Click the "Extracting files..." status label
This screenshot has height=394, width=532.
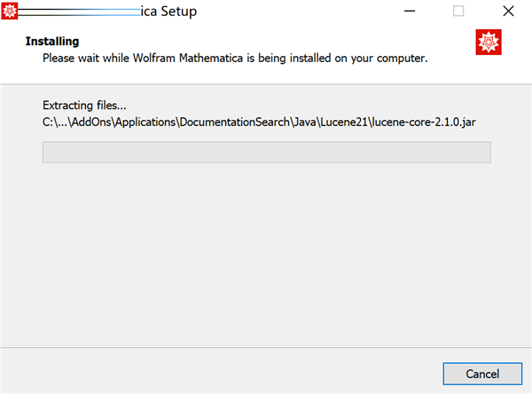click(84, 103)
